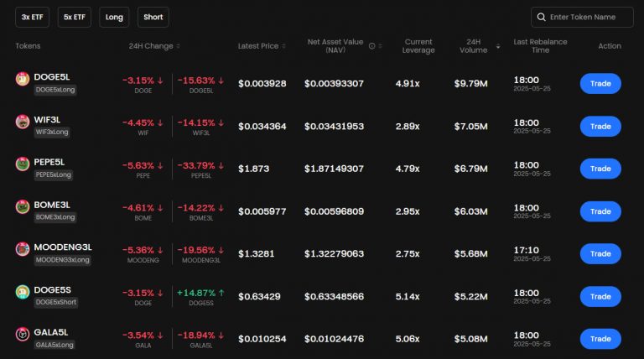Click the DOGE5xLong tag
Screen dimensions: 644x359
coord(55,90)
